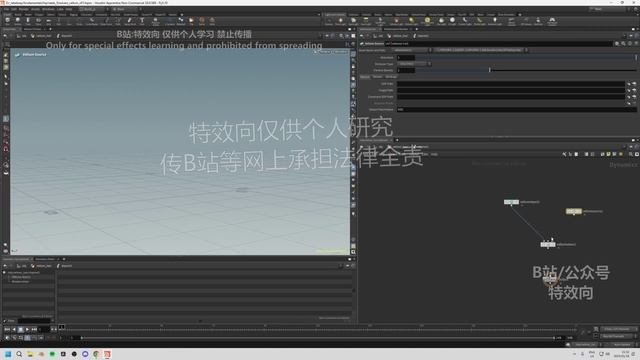Select the Box tool on the Create shelf
640x360 pixels.
tap(7, 20)
